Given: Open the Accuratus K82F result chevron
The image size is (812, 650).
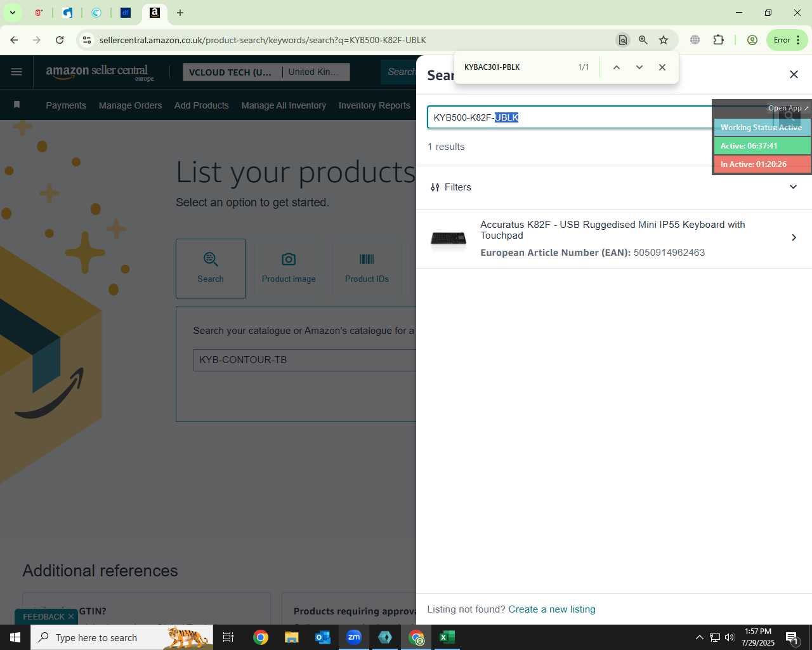Looking at the screenshot, I should click(794, 237).
